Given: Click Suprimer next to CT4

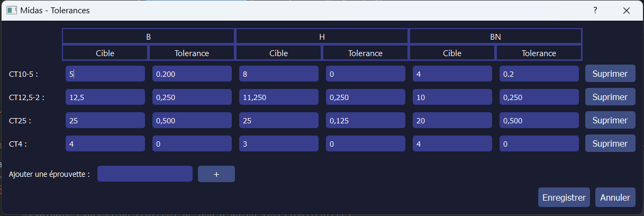Looking at the screenshot, I should (x=610, y=143).
